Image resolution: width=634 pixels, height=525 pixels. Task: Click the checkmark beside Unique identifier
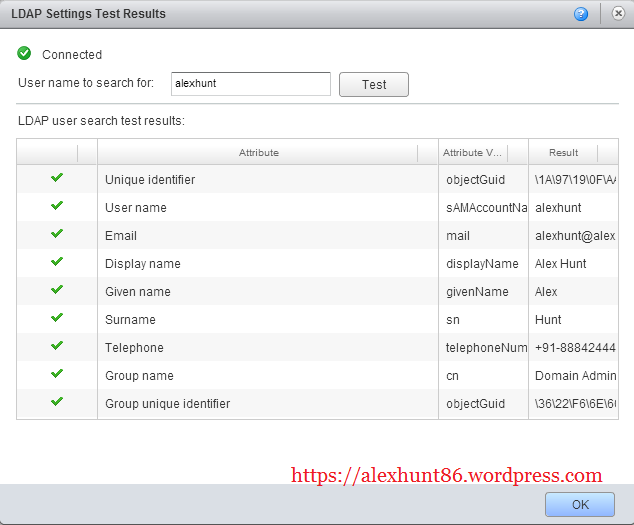click(57, 178)
